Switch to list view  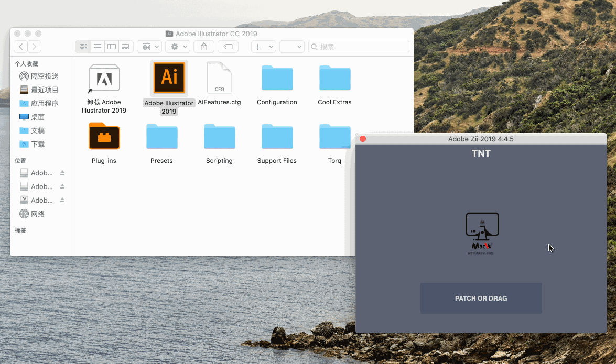[x=97, y=47]
